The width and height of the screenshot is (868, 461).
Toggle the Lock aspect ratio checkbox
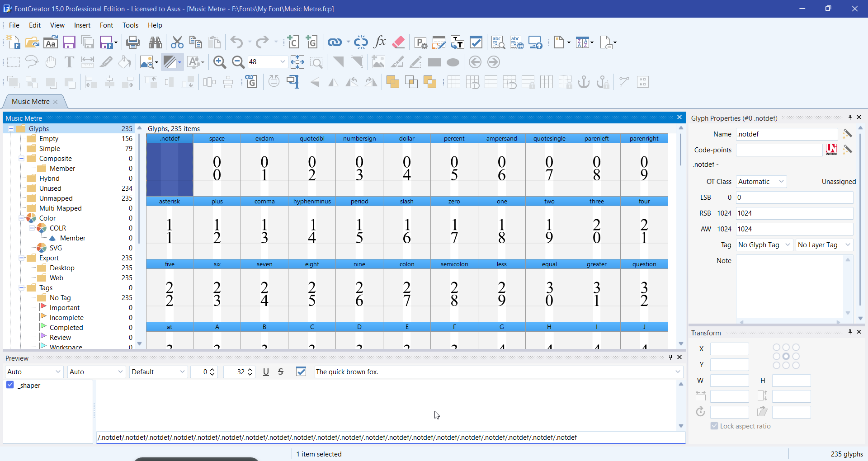pos(714,426)
